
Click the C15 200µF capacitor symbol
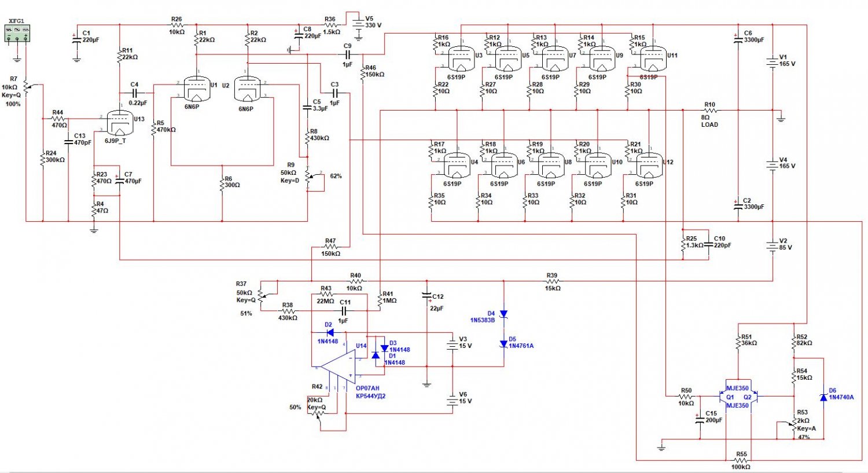700,418
